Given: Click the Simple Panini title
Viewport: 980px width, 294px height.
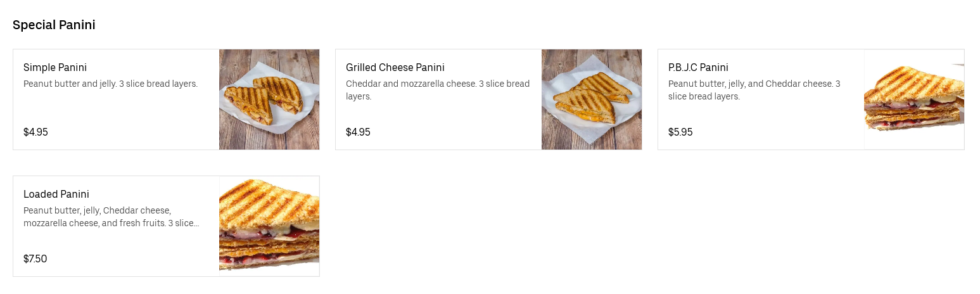Looking at the screenshot, I should 55,67.
